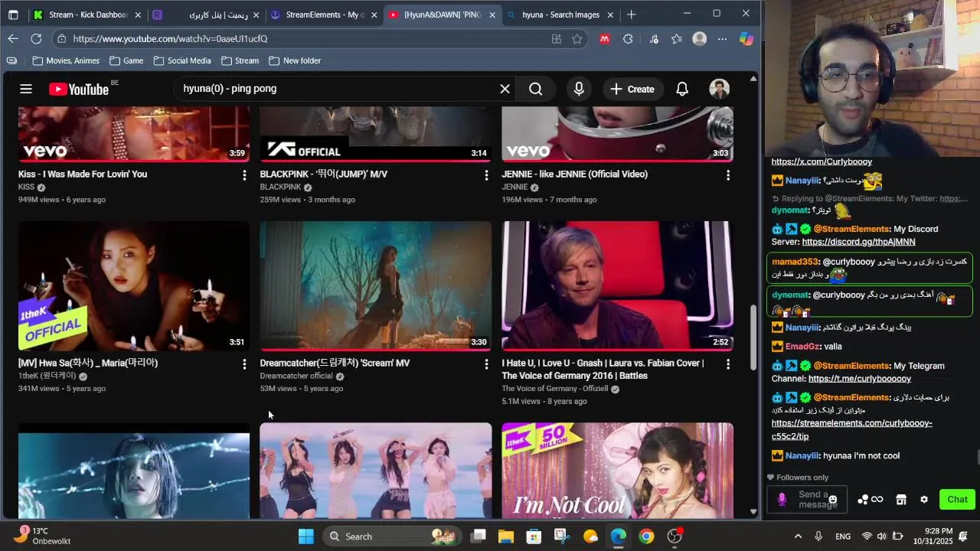Open the YouTube account avatar menu
Image resolution: width=980 pixels, height=551 pixels.
coord(719,89)
